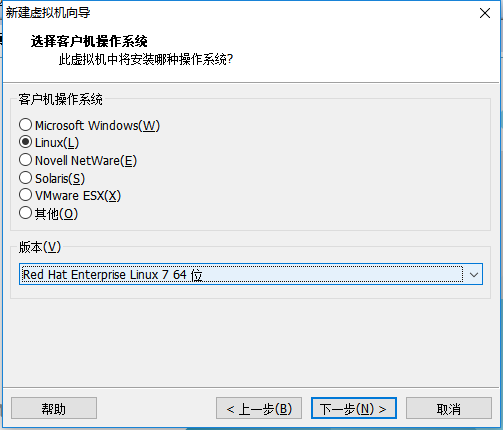Screen dimensions: 503x430
Task: Close the 新建虚拟机向导 dialog with X
Action: click(x=485, y=13)
